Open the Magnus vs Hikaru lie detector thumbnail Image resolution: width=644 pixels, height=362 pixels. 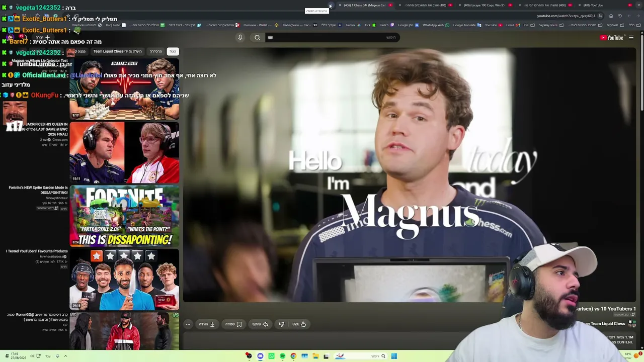(124, 89)
